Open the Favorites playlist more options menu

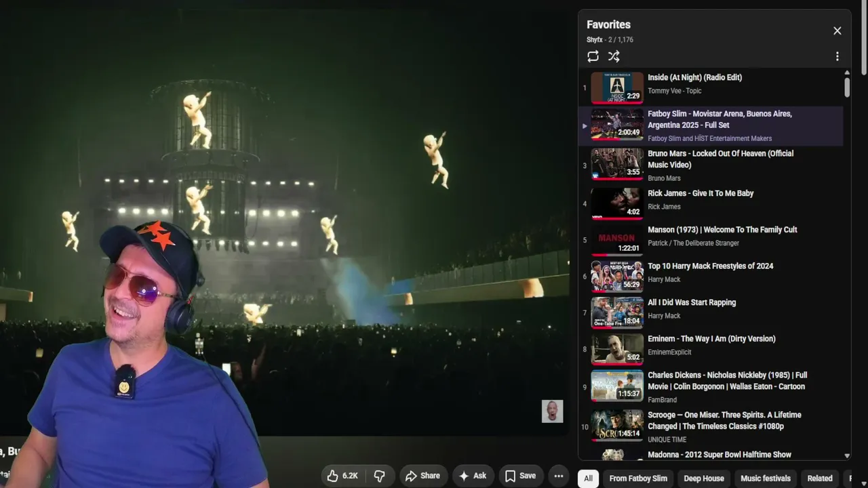click(837, 56)
